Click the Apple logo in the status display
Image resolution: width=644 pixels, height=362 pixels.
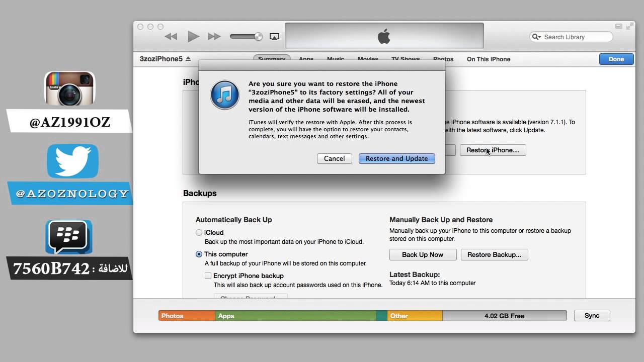[x=384, y=36]
